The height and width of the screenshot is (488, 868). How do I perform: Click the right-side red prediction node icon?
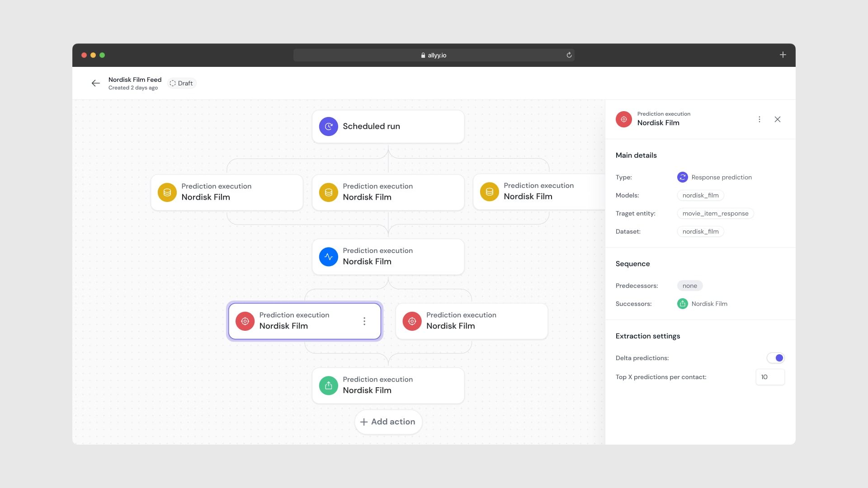pyautogui.click(x=412, y=320)
